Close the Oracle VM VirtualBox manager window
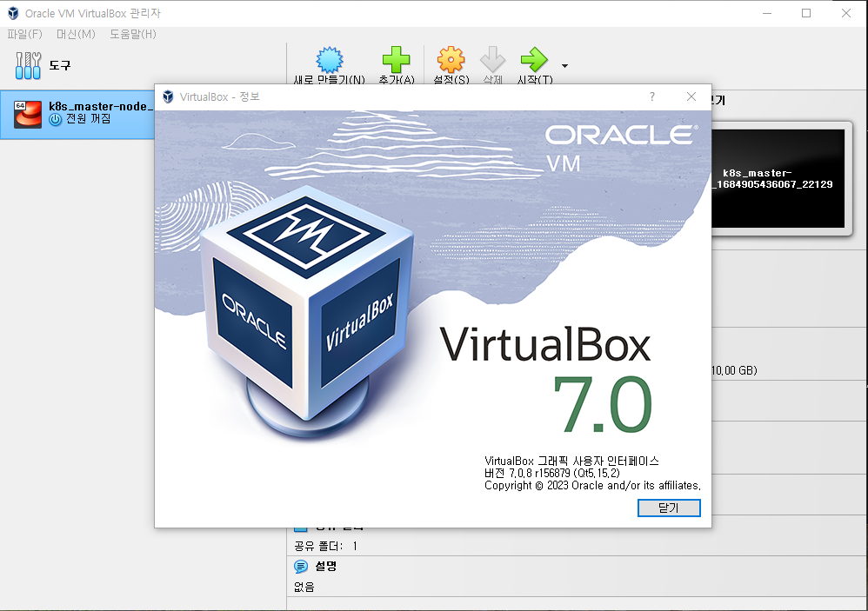 [846, 13]
